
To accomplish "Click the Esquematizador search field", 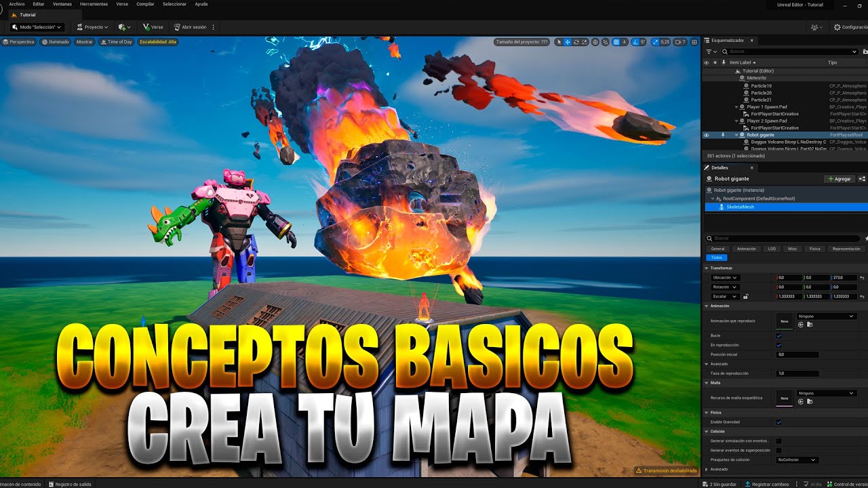I will point(789,52).
